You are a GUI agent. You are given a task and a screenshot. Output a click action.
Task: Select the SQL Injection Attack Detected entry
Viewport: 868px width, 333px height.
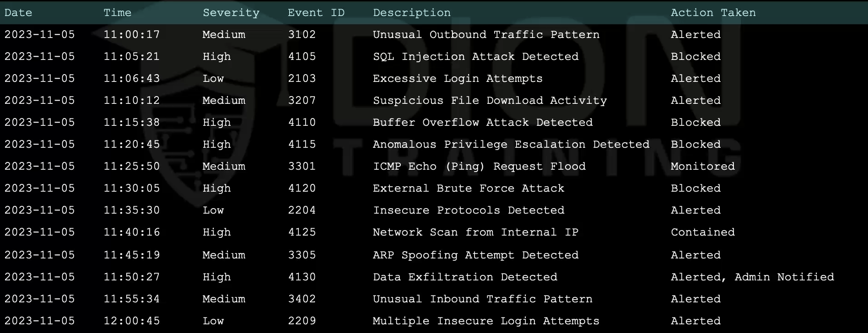tap(475, 57)
